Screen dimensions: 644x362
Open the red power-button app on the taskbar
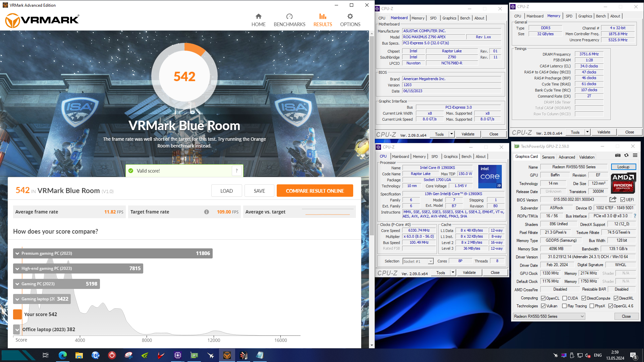tap(112, 355)
